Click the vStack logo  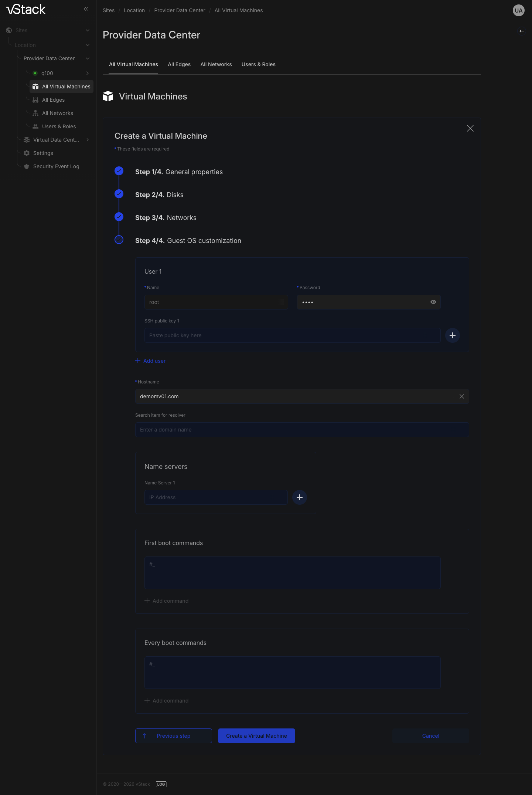click(26, 9)
